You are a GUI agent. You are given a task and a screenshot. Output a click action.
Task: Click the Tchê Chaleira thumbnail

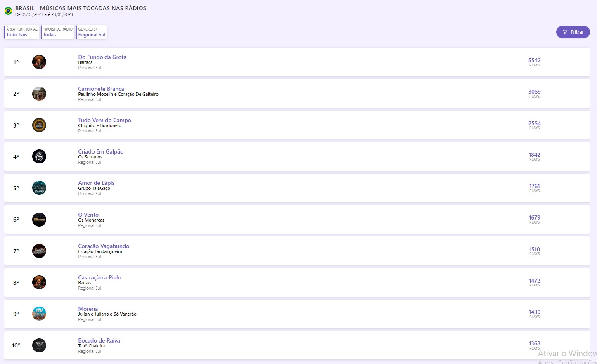tap(39, 345)
